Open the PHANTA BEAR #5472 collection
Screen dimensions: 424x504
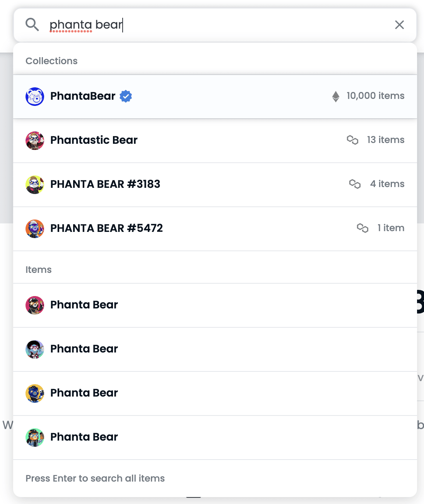tap(215, 229)
